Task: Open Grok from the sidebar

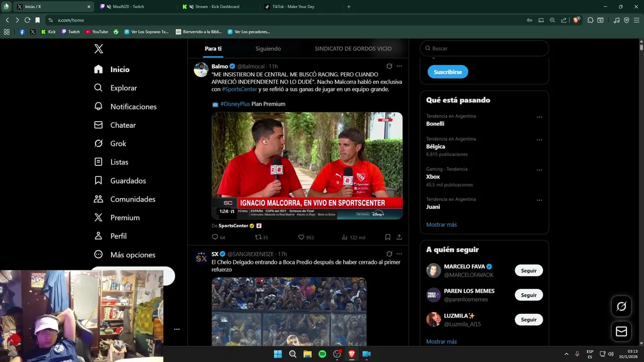Action: tap(111, 143)
